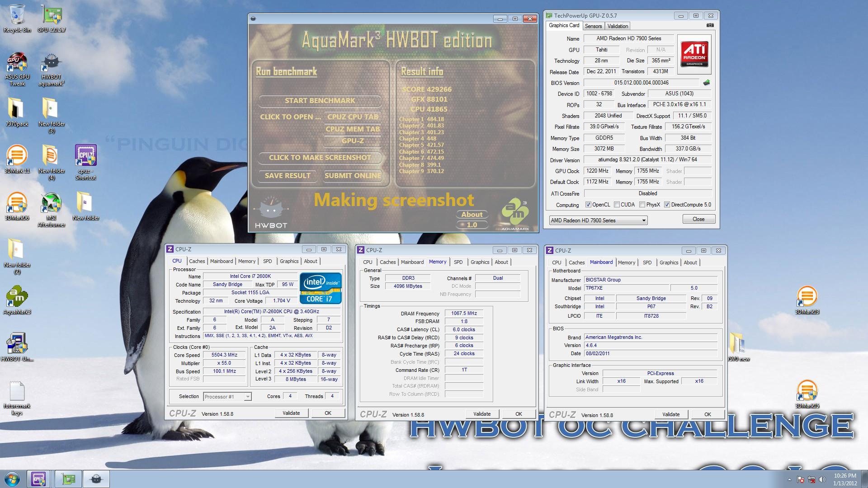Click the taskbar clock 10:26 PM
The image size is (868, 488).
click(x=845, y=479)
